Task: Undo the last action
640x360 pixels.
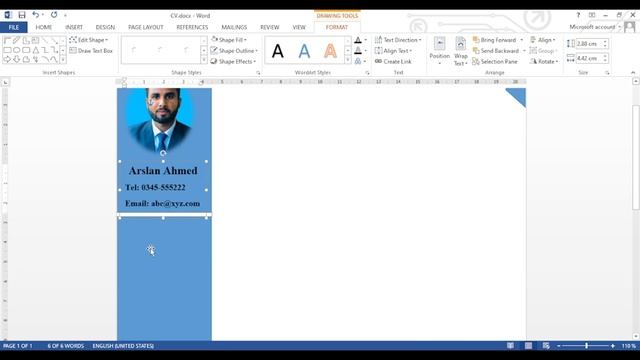Action: point(36,15)
